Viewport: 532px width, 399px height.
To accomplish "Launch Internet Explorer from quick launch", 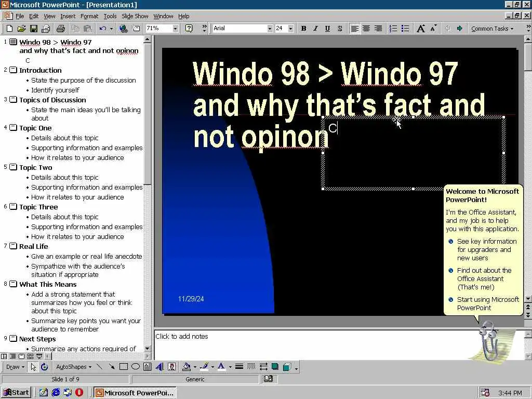I will point(56,393).
